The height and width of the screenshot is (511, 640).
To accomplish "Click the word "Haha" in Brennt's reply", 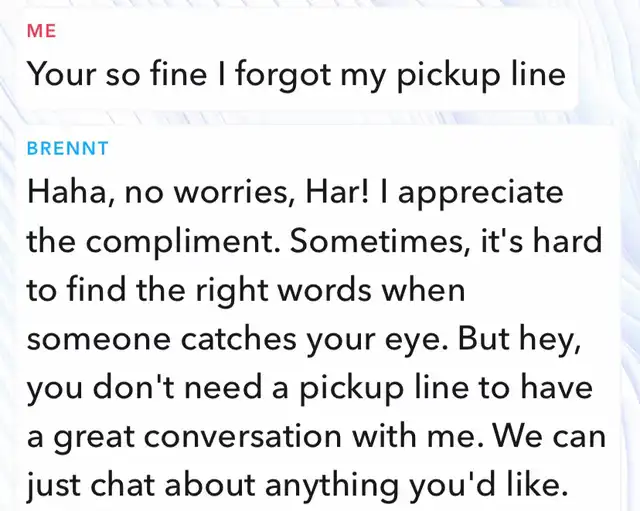I will (x=66, y=191).
